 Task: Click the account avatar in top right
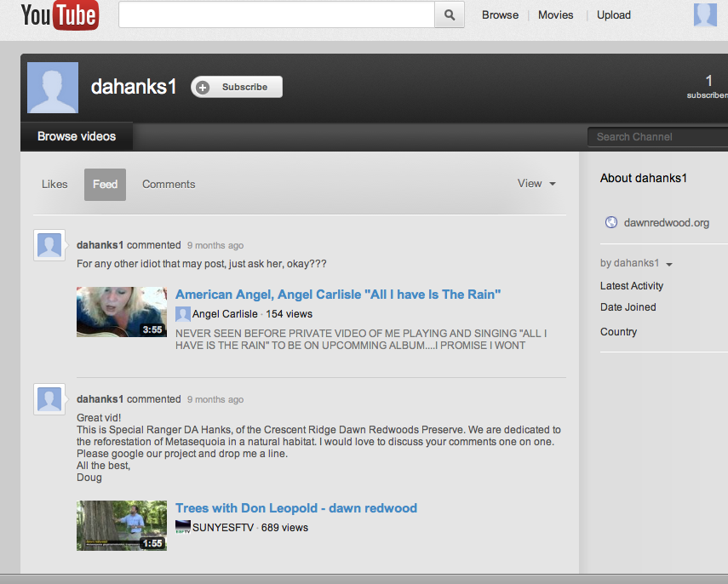tap(705, 15)
